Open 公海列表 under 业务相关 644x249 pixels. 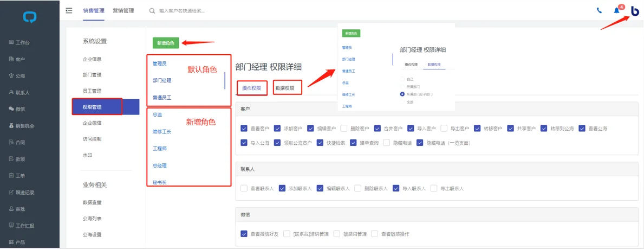(92, 219)
